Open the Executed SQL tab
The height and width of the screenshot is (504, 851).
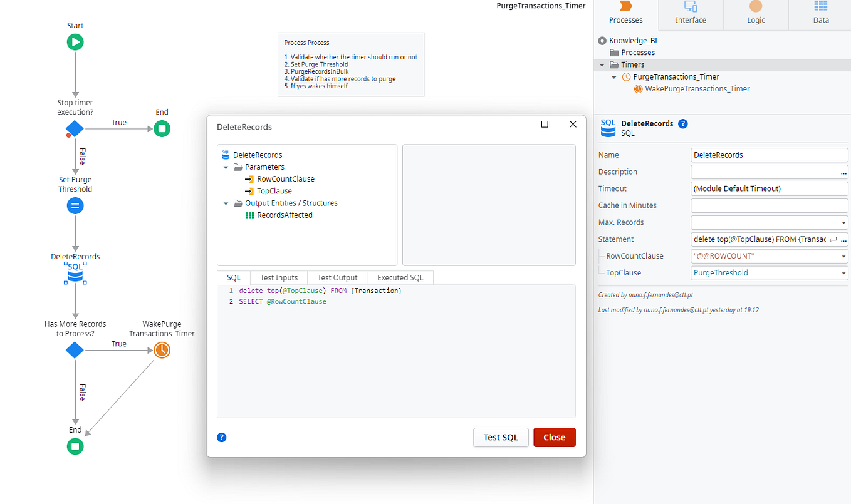point(400,277)
